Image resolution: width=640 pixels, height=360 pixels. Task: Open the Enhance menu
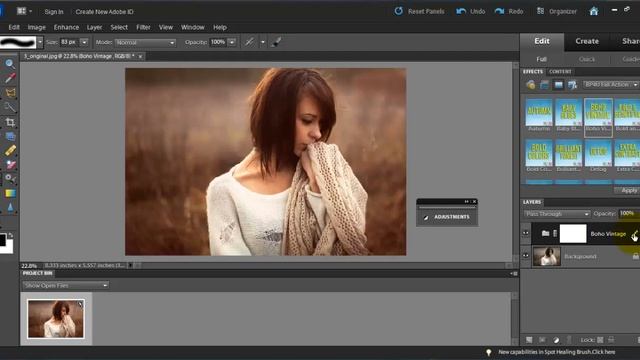(66, 27)
